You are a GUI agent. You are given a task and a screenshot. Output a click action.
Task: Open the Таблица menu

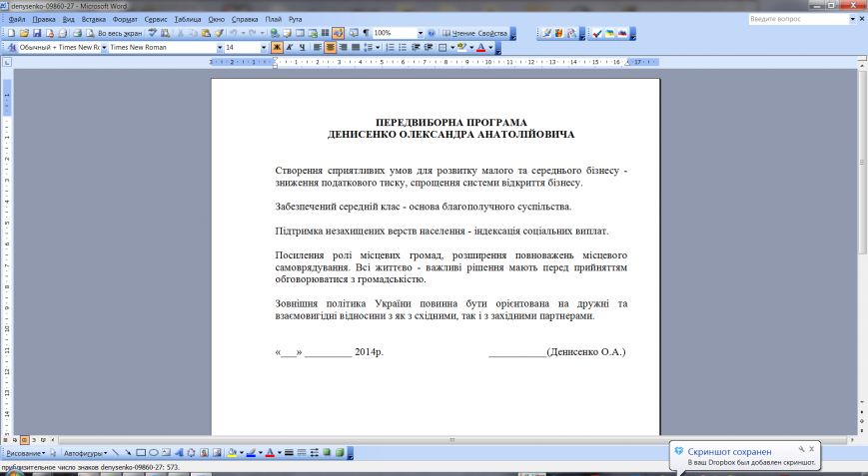pos(188,19)
